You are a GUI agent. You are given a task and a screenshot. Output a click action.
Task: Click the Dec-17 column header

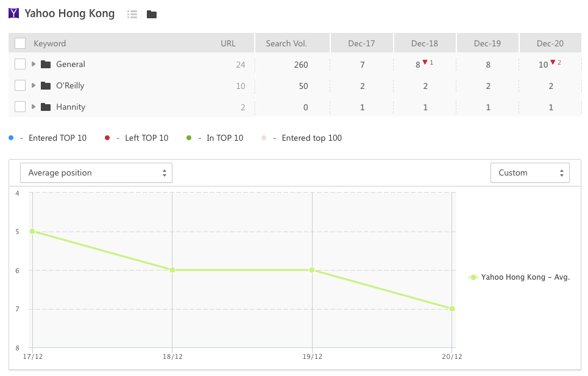tap(361, 43)
